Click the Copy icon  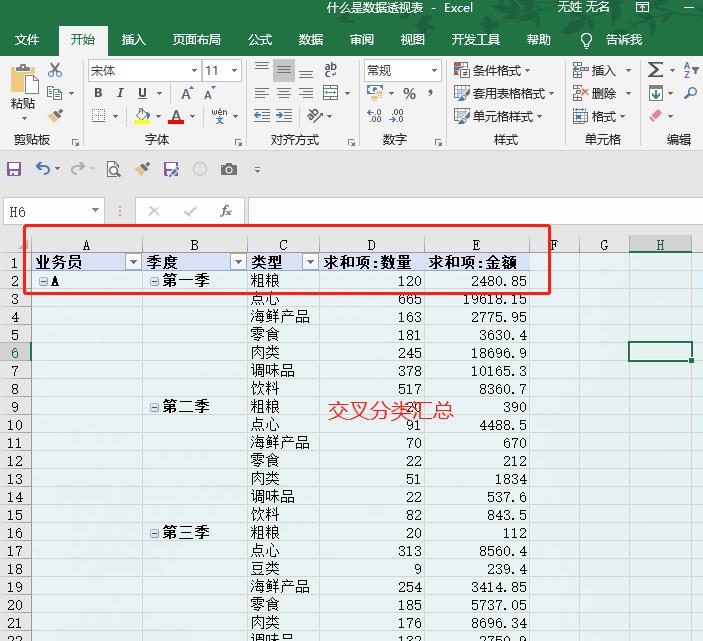tap(55, 92)
